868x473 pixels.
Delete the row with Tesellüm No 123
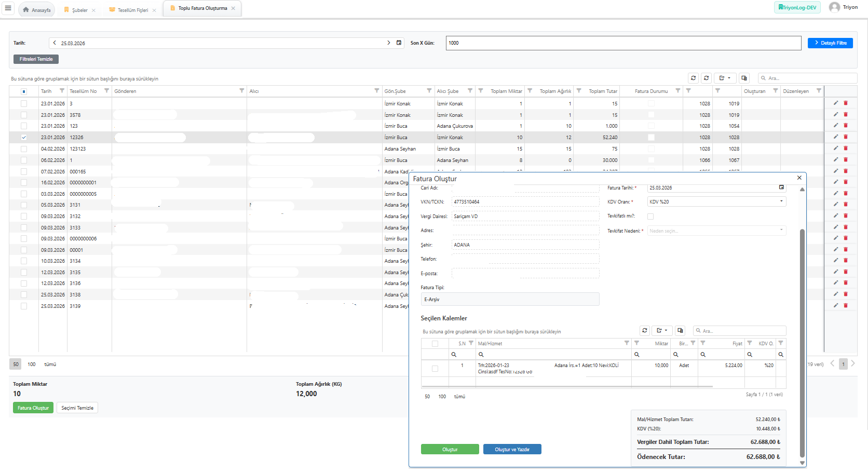coord(846,126)
